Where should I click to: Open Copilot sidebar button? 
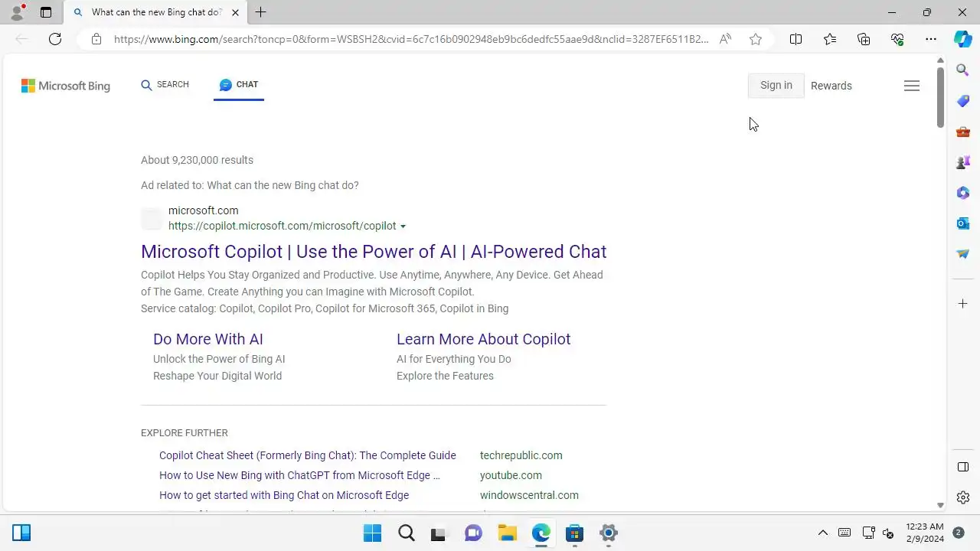[963, 39]
